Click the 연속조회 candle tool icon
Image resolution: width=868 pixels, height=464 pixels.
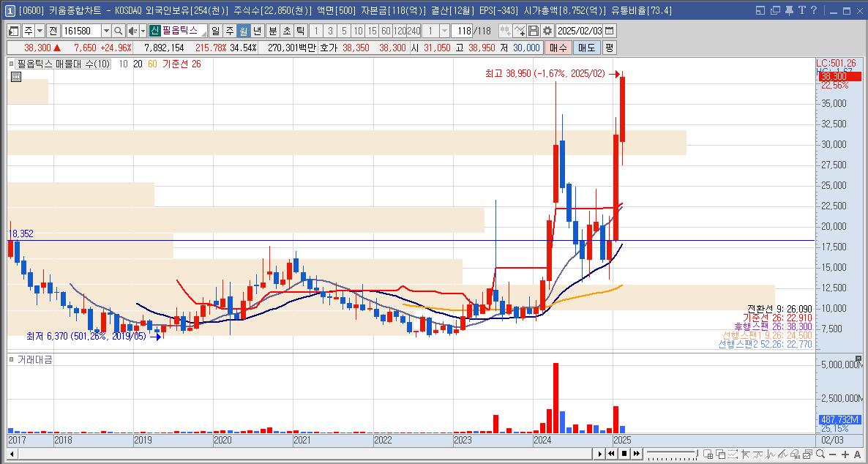pyautogui.click(x=506, y=31)
